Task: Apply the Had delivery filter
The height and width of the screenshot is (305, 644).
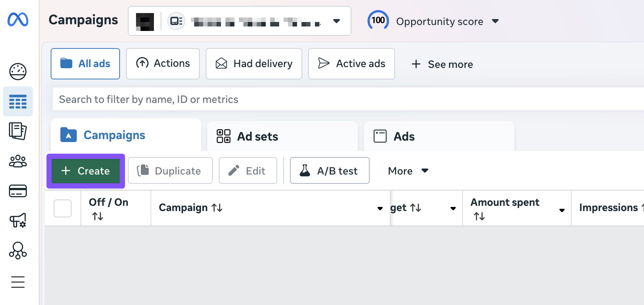Action: tap(254, 64)
